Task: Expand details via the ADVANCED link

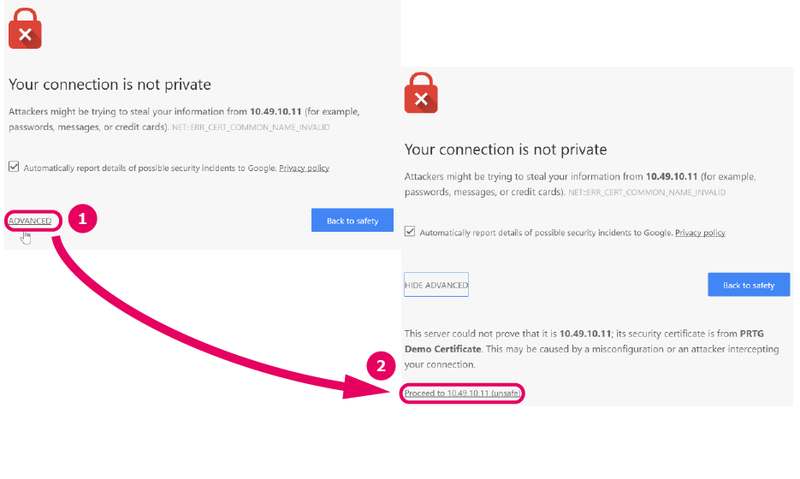Action: click(x=30, y=220)
